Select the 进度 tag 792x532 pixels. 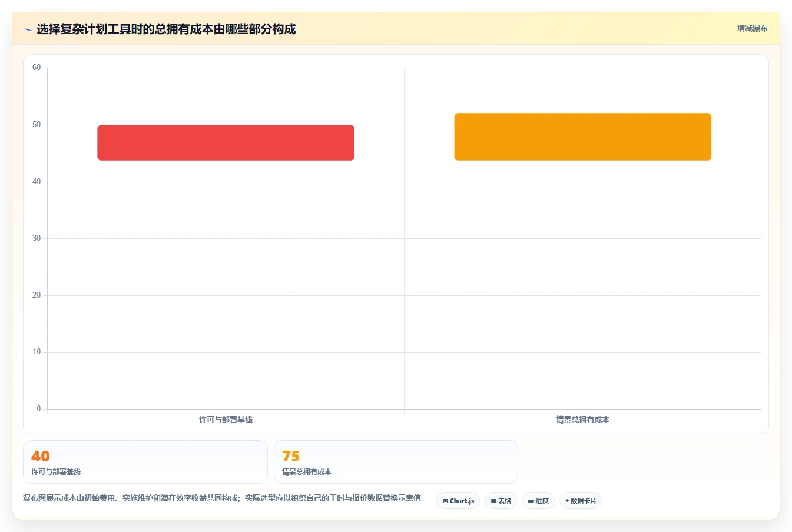tap(538, 501)
